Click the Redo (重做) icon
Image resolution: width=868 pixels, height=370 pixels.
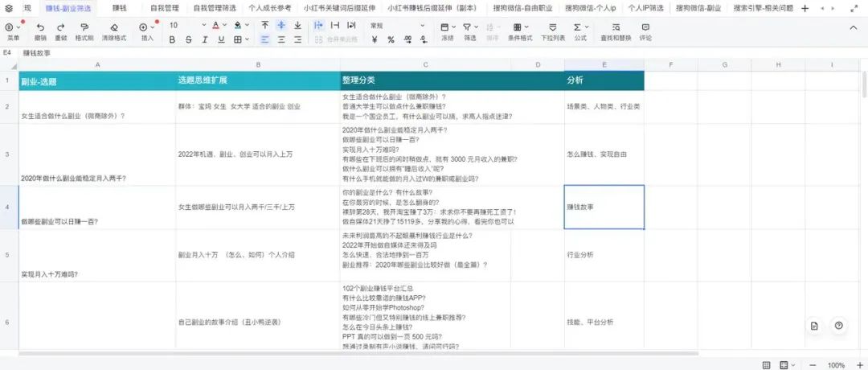[60, 27]
